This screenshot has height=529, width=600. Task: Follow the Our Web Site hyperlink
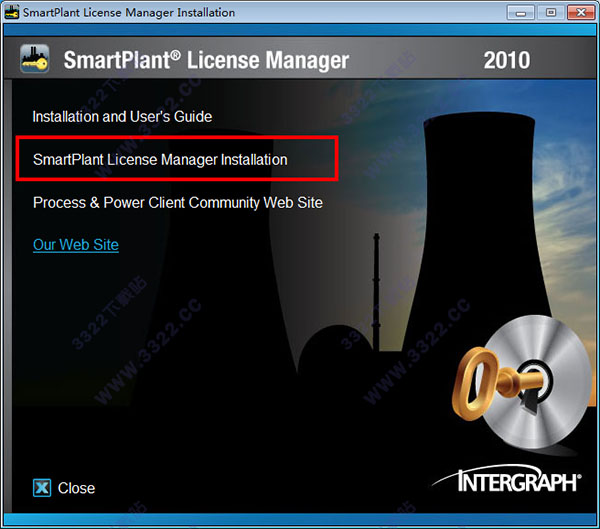tap(76, 245)
